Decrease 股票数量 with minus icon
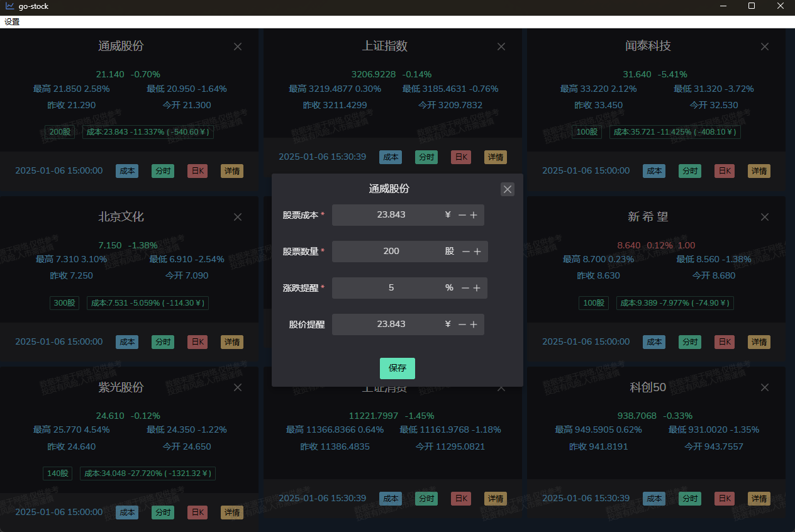This screenshot has height=532, width=795. (466, 252)
